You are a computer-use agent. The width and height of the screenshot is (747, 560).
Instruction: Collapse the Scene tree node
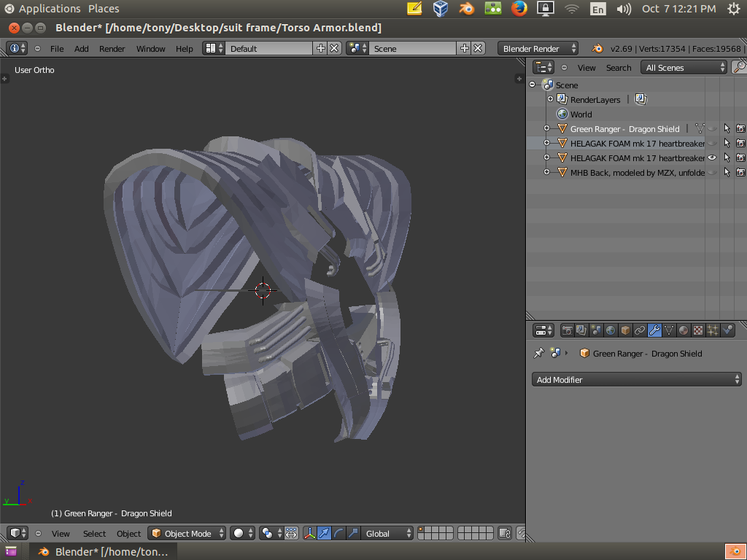point(533,85)
